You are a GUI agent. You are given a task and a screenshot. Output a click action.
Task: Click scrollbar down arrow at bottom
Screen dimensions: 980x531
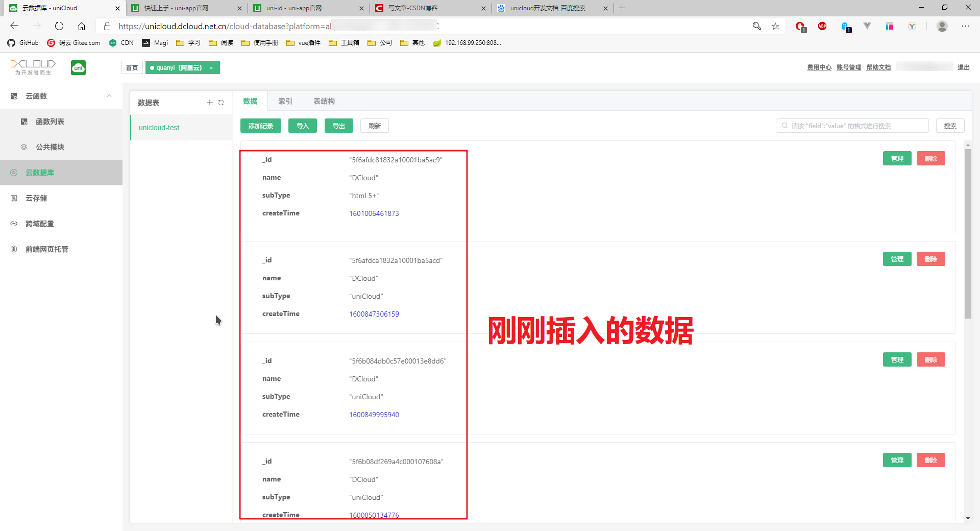(968, 518)
